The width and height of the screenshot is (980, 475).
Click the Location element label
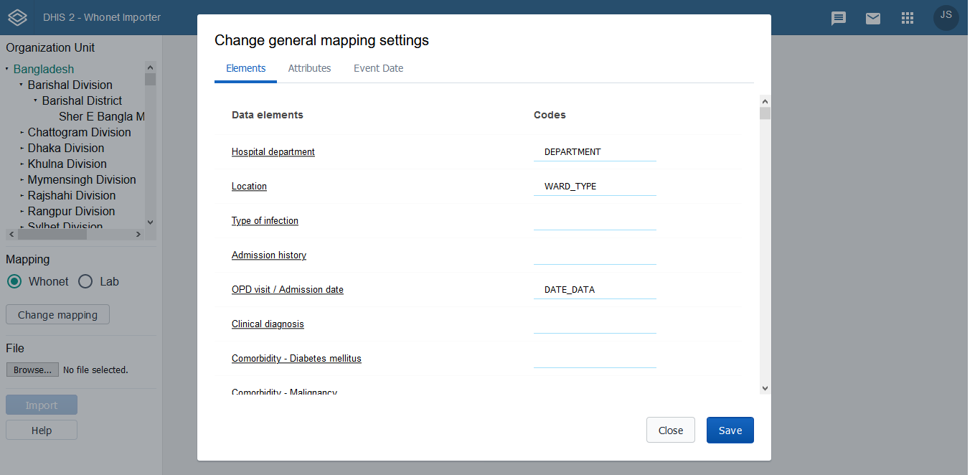(x=249, y=187)
